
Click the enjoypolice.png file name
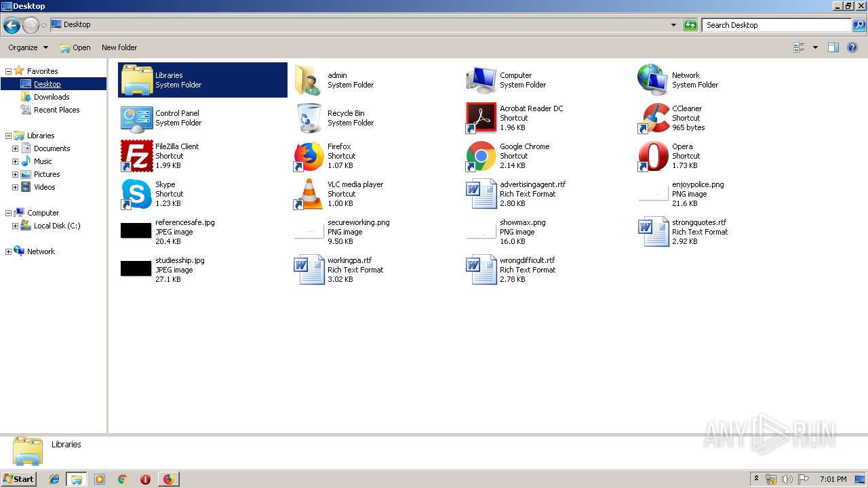point(698,184)
